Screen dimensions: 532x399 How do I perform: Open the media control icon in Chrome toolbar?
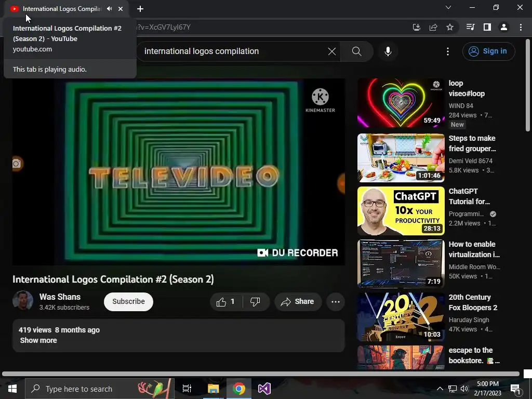point(470,27)
